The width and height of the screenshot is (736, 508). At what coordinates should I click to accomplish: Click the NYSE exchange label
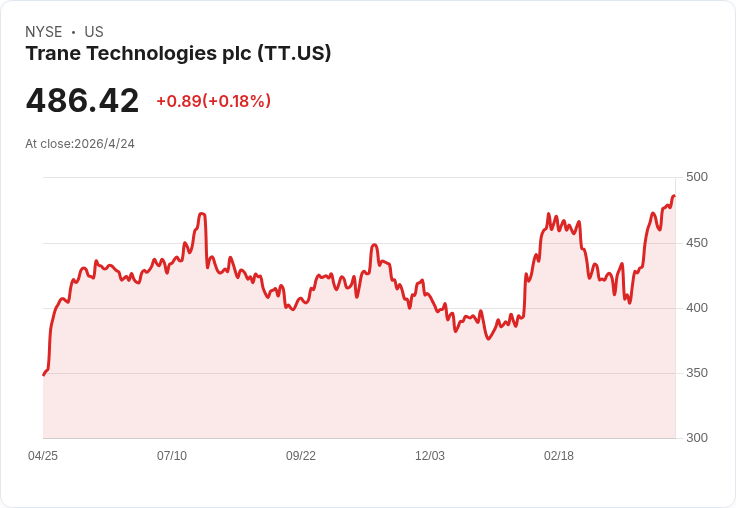(44, 32)
